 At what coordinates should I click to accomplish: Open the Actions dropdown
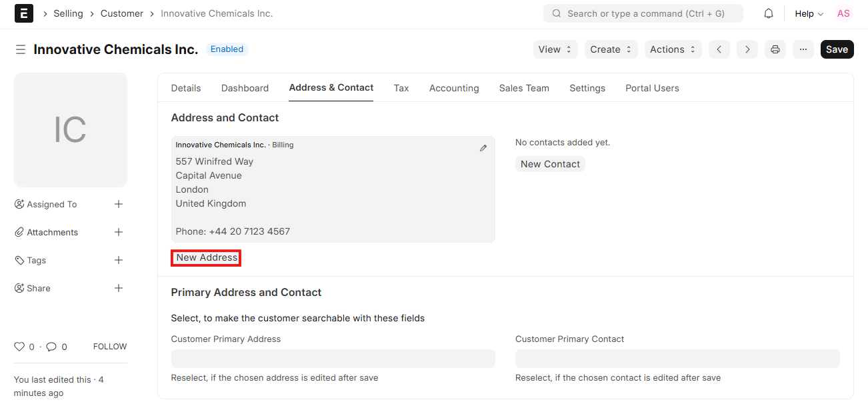pos(673,49)
